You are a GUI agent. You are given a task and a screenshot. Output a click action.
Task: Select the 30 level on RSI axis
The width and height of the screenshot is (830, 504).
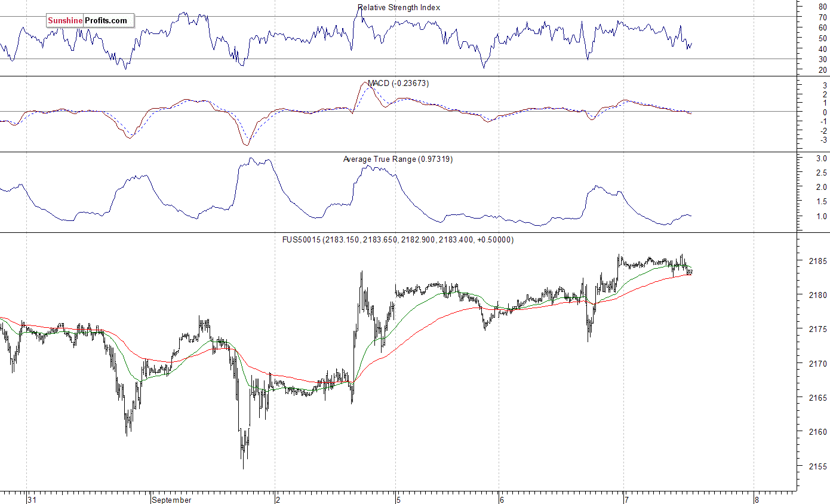click(823, 60)
